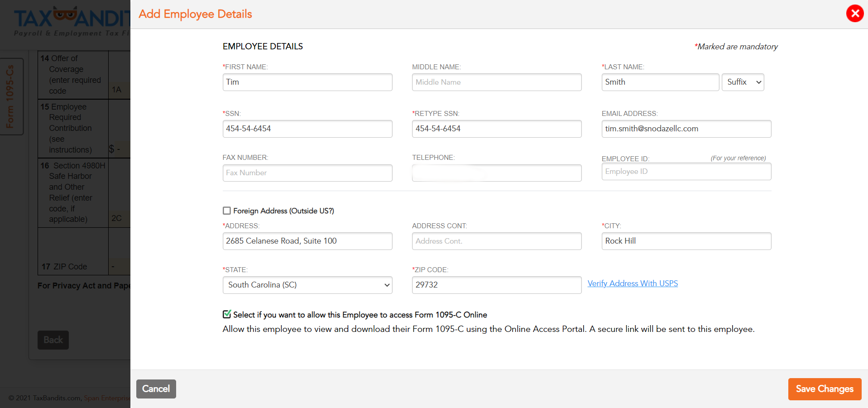Screen dimensions: 868x408
Task: Click the Address Cont. field
Action: (x=496, y=241)
